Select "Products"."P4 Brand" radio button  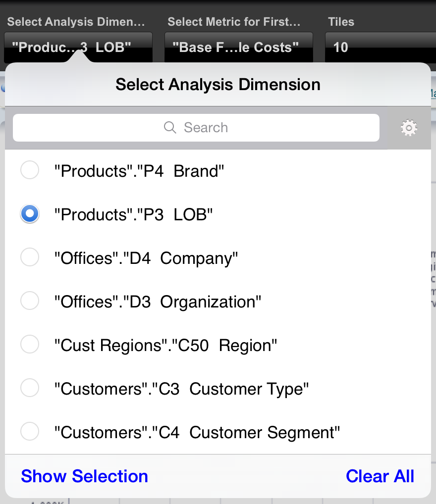pyautogui.click(x=30, y=170)
